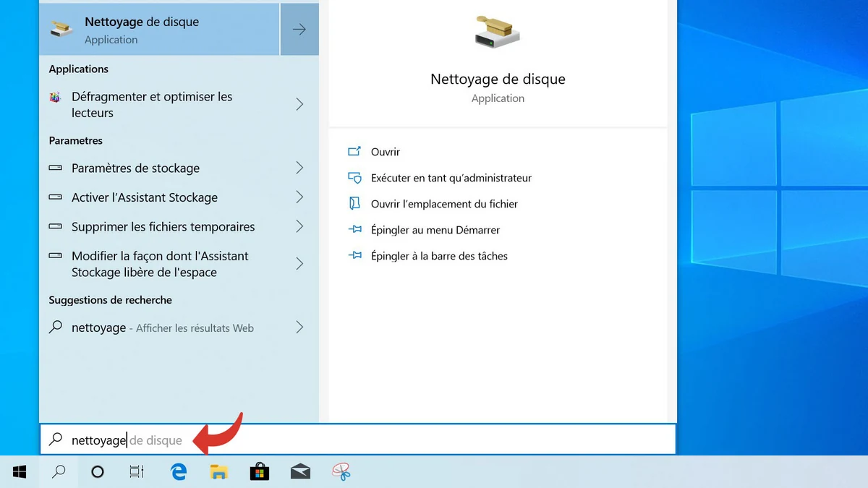Open File Explorer from the taskbar
Image resolution: width=868 pixels, height=488 pixels.
(x=218, y=471)
